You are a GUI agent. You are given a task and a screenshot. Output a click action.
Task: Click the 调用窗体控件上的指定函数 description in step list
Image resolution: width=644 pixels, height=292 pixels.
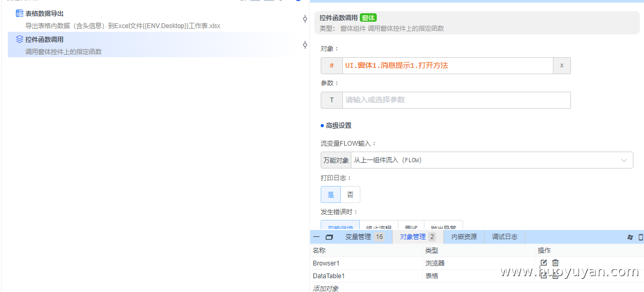click(64, 51)
